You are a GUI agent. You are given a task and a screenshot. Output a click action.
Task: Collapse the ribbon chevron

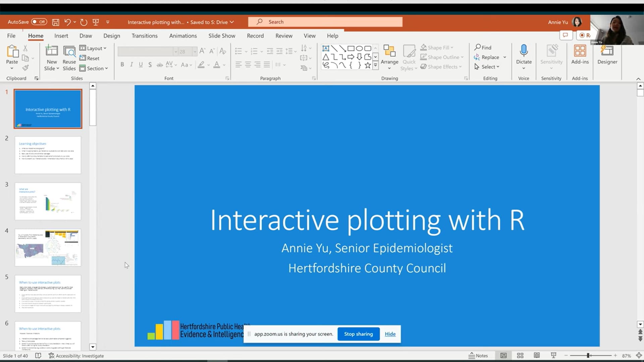pyautogui.click(x=638, y=79)
